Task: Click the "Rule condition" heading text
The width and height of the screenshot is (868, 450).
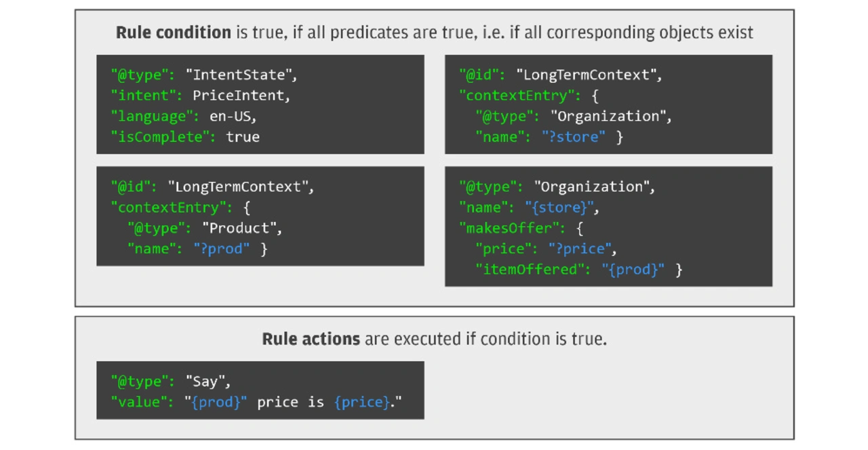Action: (x=174, y=33)
